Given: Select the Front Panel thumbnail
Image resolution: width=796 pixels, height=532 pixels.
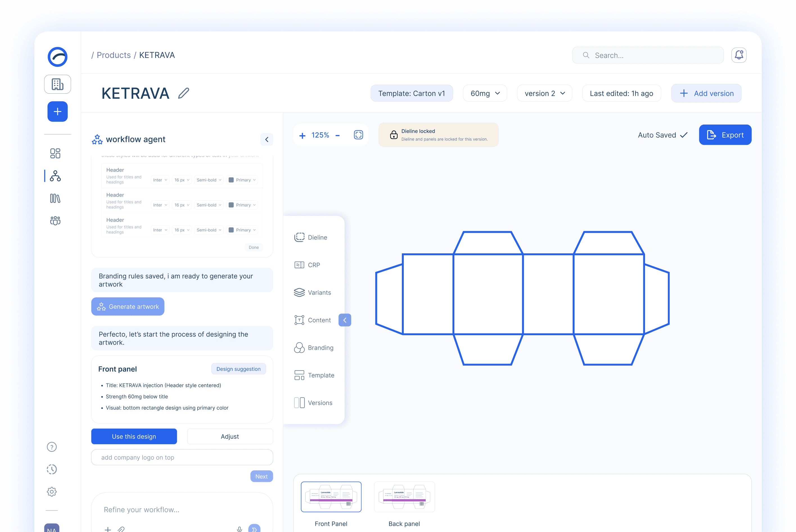Looking at the screenshot, I should click(331, 497).
